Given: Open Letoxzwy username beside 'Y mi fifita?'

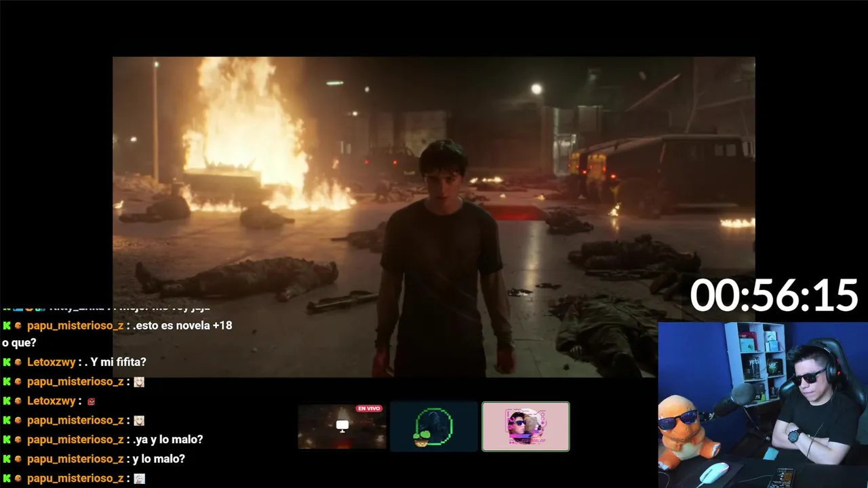Looking at the screenshot, I should point(52,362).
